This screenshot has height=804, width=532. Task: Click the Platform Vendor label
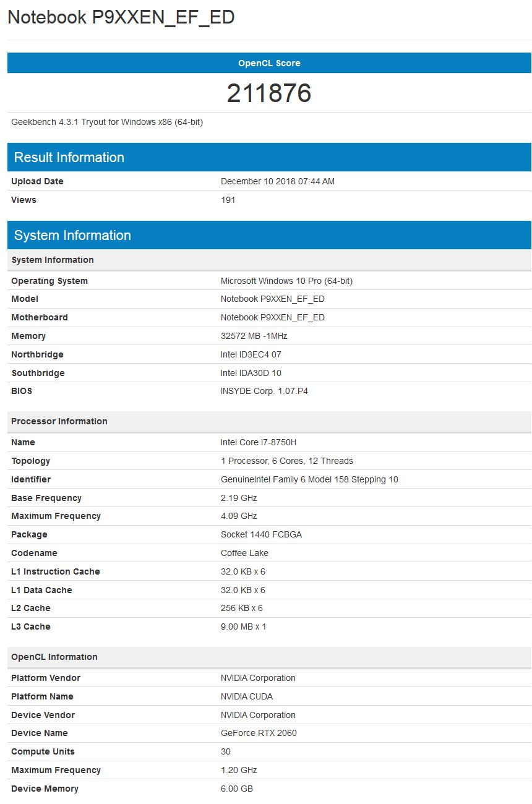(x=46, y=678)
